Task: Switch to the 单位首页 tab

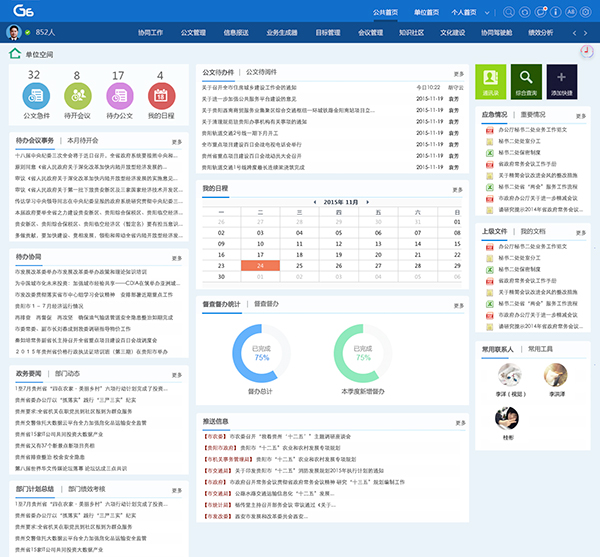Action: tap(426, 12)
